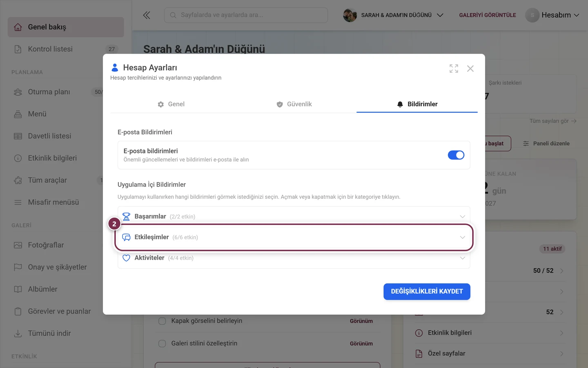The image size is (588, 368).
Task: Click the search pages and settings field
Action: point(246,15)
